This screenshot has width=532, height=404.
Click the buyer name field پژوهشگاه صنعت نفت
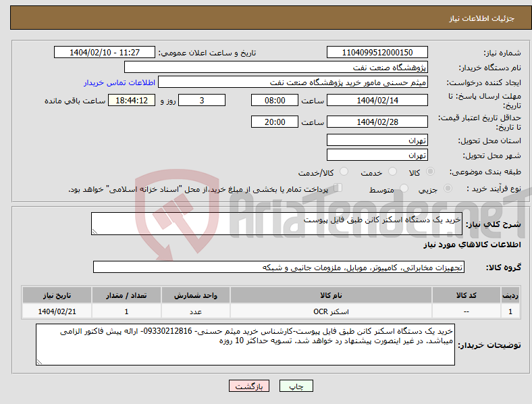click(x=276, y=67)
